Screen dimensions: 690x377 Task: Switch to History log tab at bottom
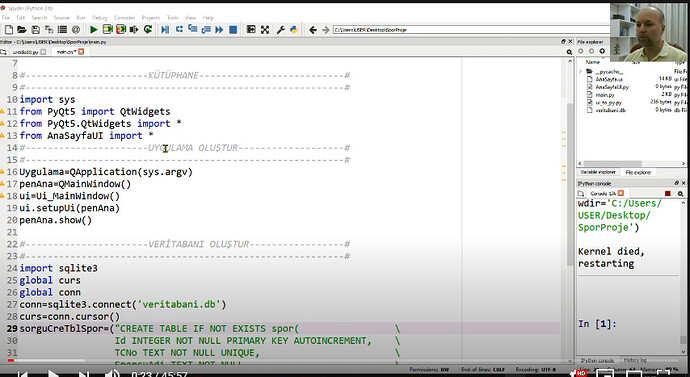coord(635,360)
